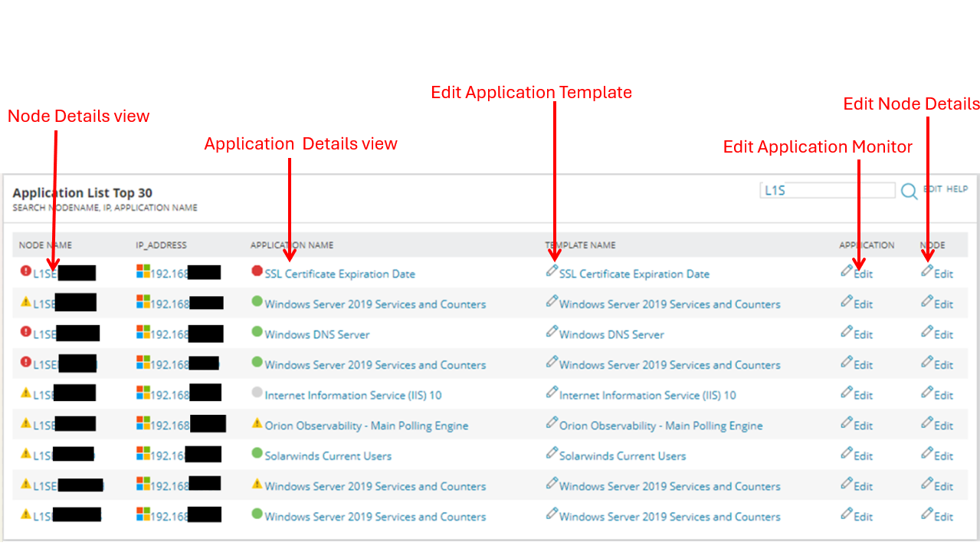The width and height of the screenshot is (980, 549).
Task: Open Solarwinds Current Users template name link
Action: tap(623, 455)
